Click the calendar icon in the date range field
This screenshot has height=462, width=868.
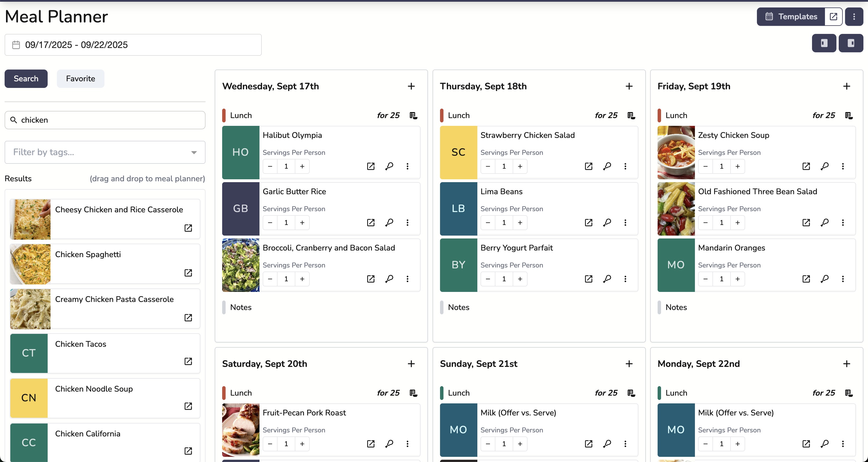(x=15, y=45)
